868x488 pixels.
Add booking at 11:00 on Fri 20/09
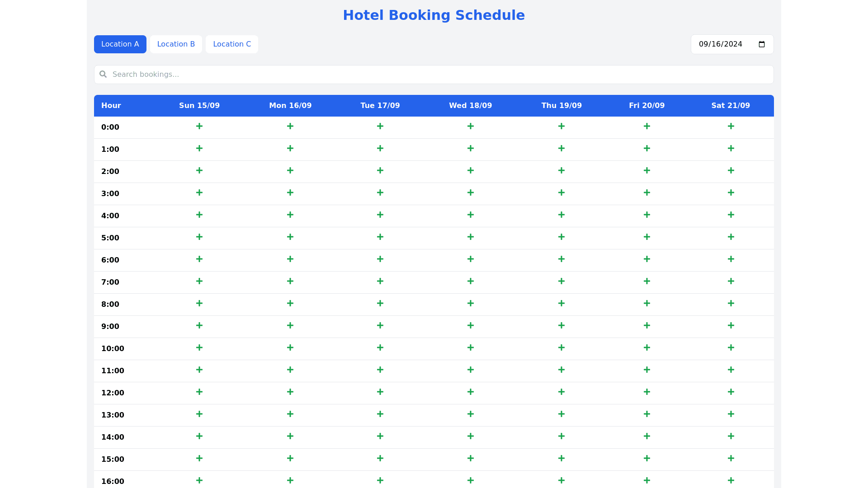tap(647, 370)
